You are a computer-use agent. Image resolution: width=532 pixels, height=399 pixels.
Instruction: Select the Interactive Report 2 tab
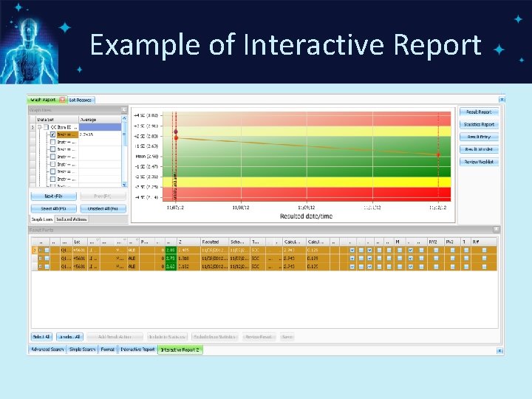click(180, 349)
